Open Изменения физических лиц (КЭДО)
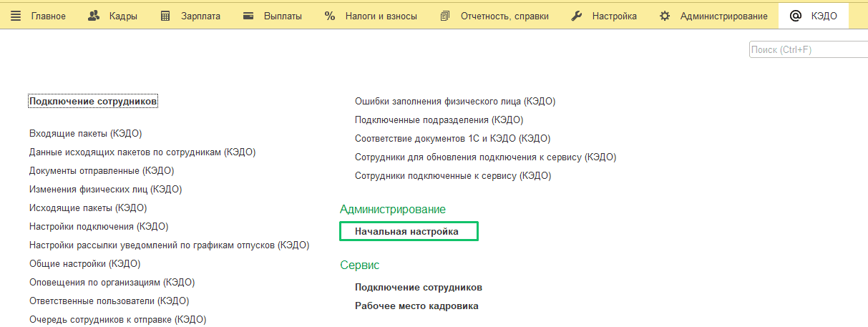868x327 pixels. point(105,190)
